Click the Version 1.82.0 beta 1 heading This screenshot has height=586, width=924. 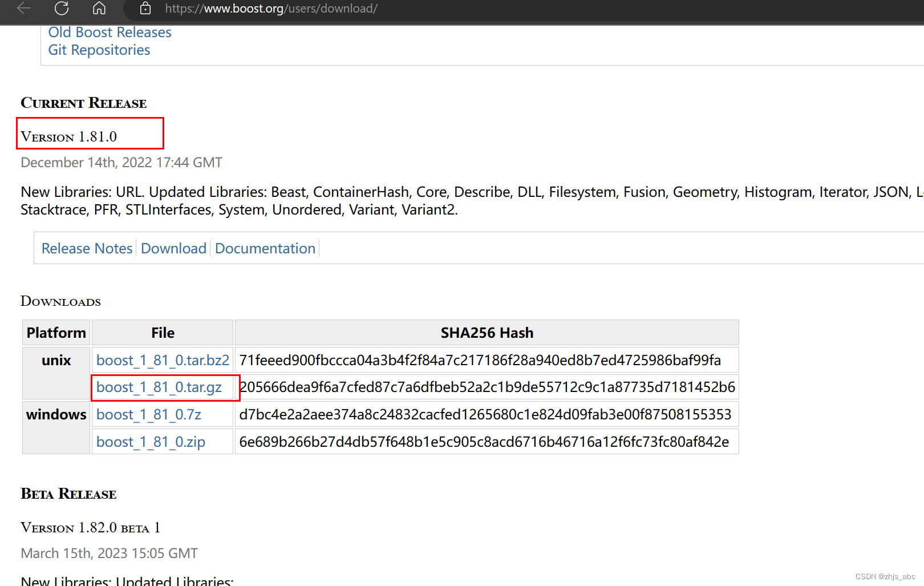pos(91,528)
